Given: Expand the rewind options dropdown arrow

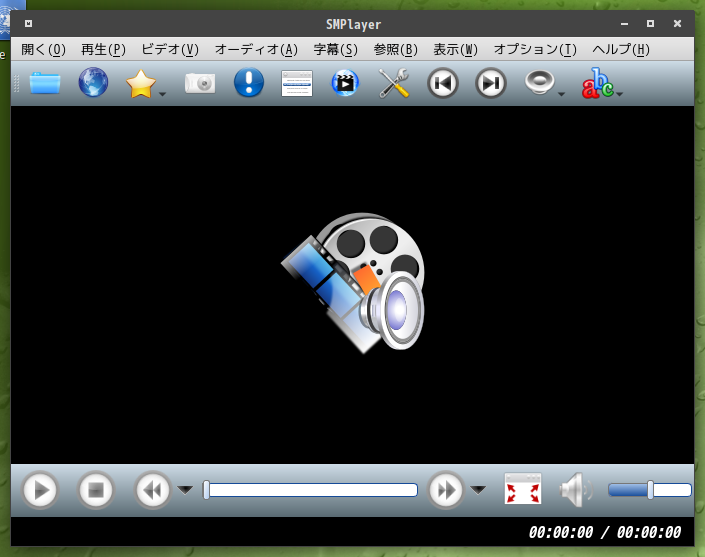Looking at the screenshot, I should pyautogui.click(x=185, y=490).
